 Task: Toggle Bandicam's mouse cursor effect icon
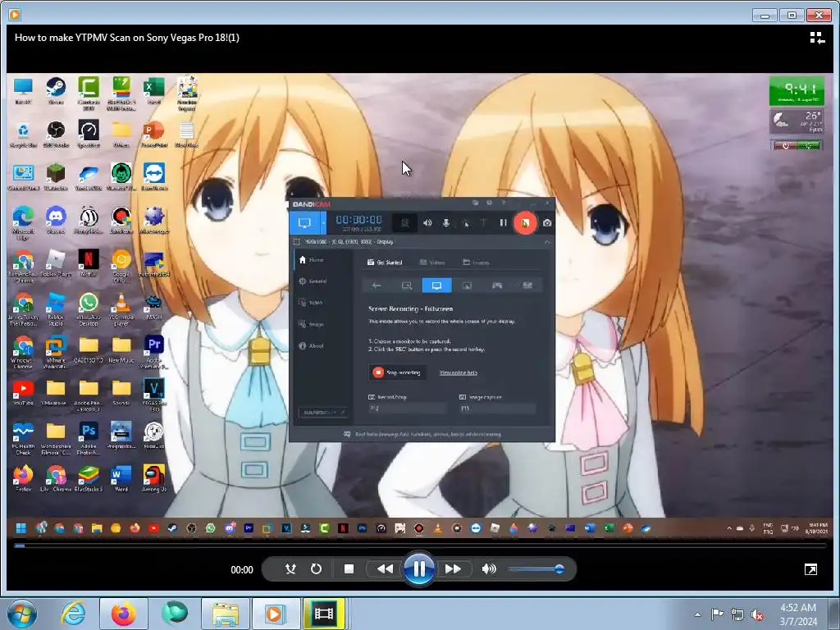(465, 223)
